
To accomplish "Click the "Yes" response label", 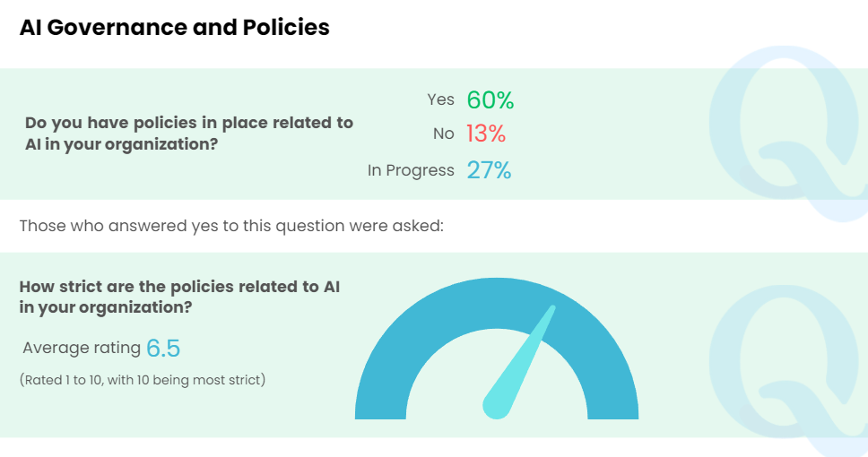I will [x=441, y=100].
